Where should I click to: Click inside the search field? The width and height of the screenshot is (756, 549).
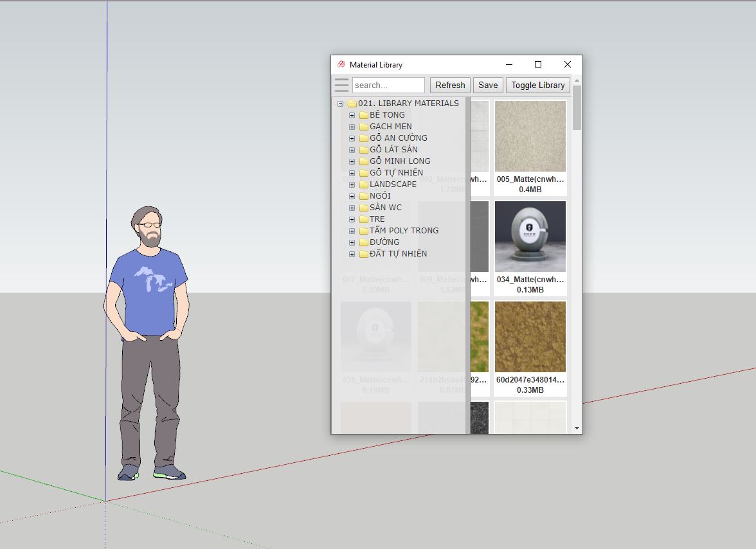[x=388, y=85]
